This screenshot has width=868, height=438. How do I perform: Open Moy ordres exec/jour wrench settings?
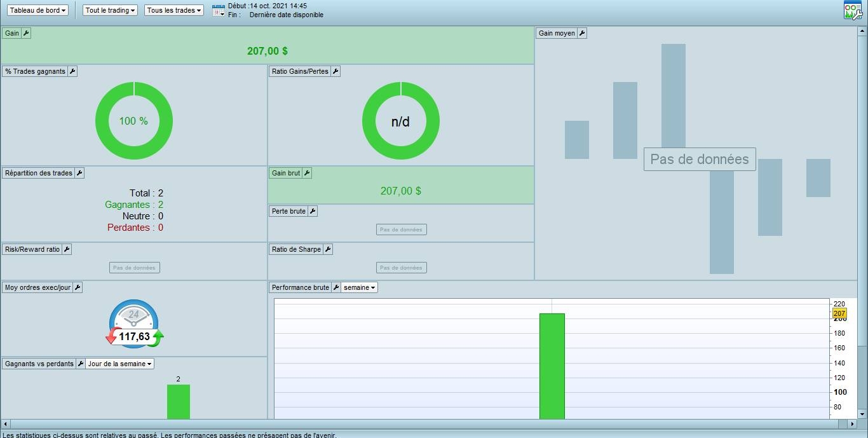[x=78, y=287]
